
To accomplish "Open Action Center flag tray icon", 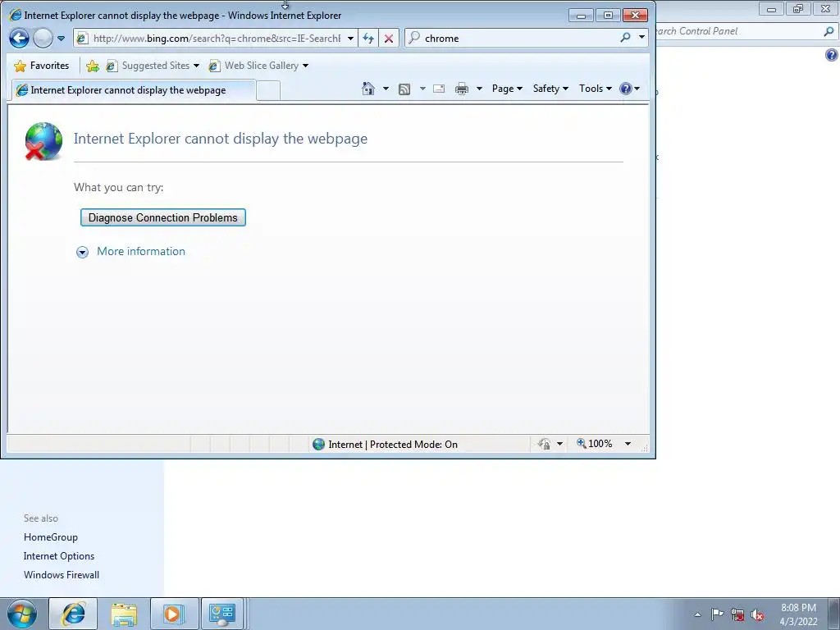I will coord(717,614).
